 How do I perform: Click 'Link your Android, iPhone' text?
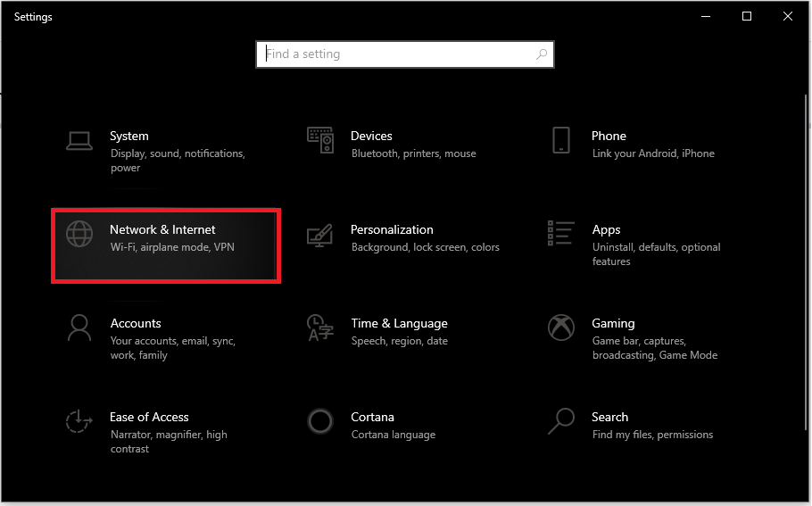653,153
